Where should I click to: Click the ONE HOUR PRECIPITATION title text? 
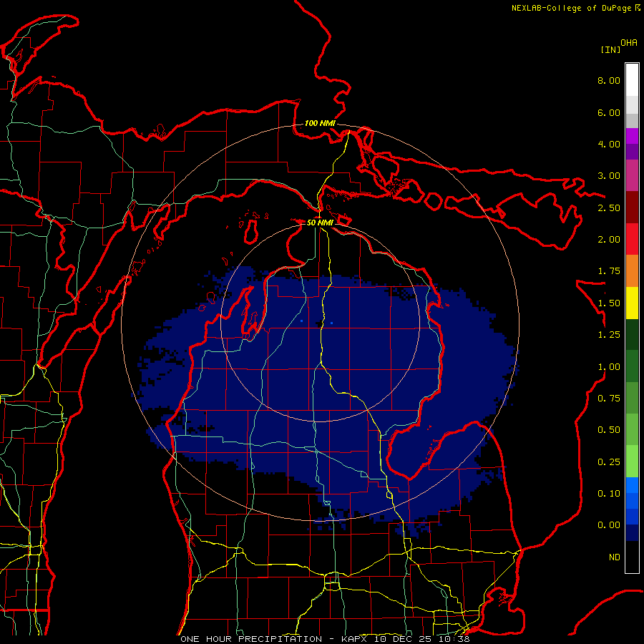(x=251, y=639)
